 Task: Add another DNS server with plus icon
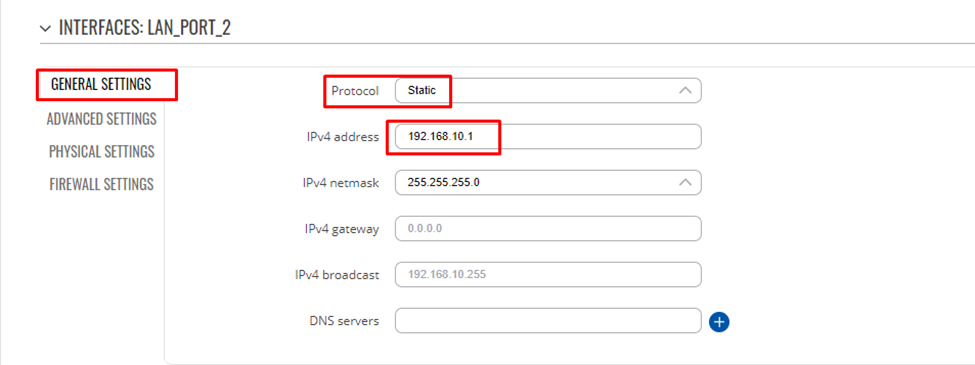click(x=719, y=321)
